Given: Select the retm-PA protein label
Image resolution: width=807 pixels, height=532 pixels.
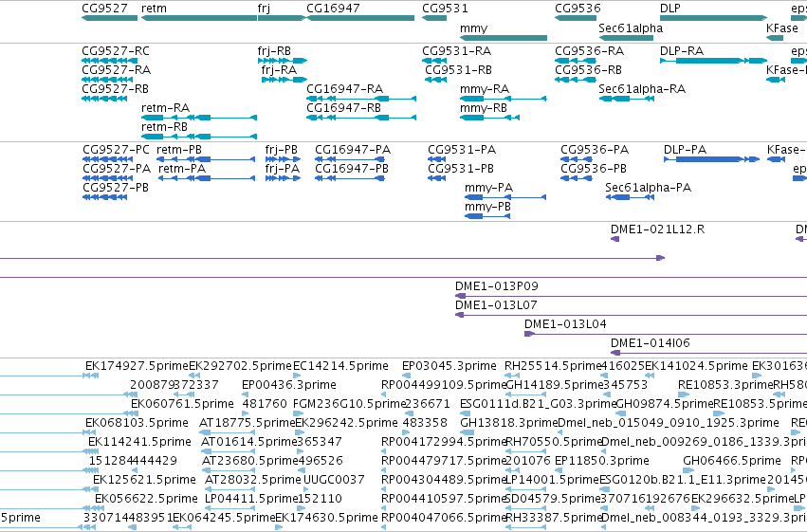Looking at the screenshot, I should click(182, 169).
